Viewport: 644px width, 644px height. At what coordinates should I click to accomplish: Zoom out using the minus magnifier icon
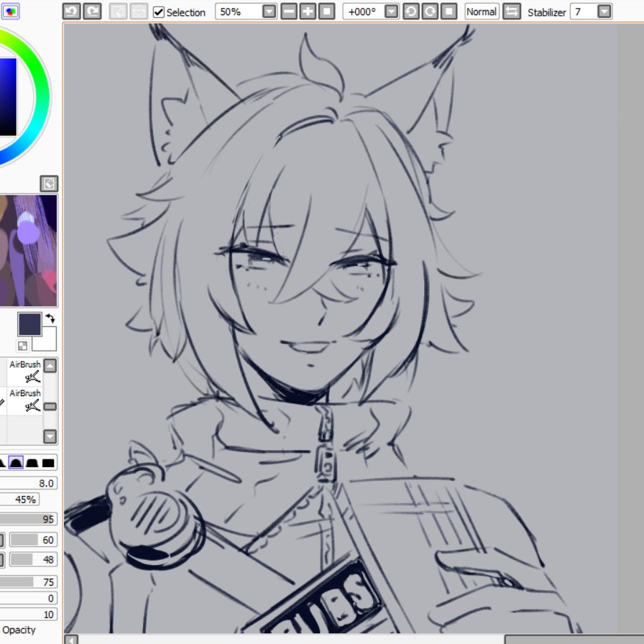point(290,11)
